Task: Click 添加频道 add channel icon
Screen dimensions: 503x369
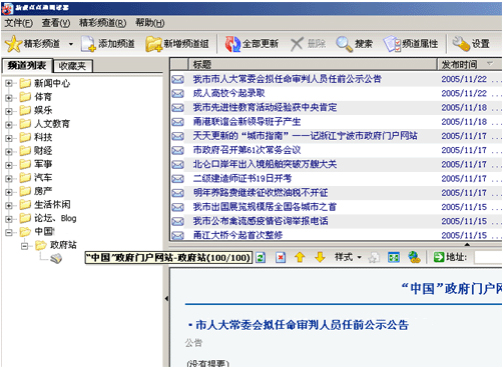Action: coord(88,44)
